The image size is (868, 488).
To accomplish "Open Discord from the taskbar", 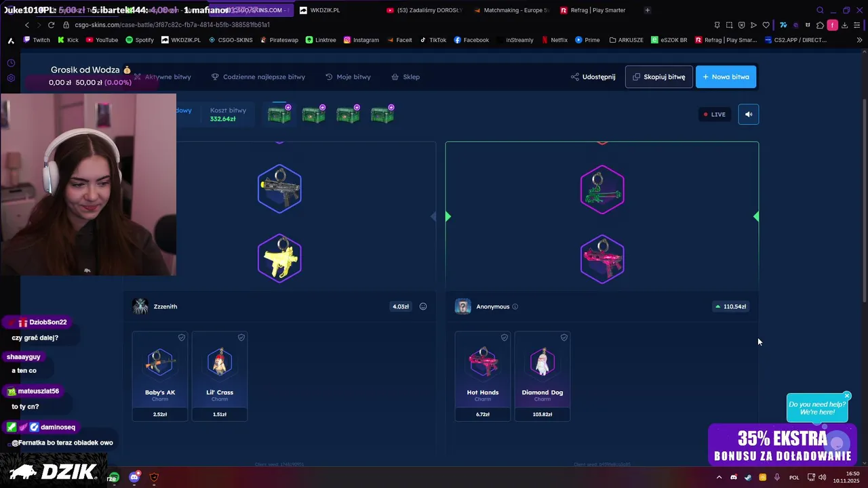I will point(134,477).
